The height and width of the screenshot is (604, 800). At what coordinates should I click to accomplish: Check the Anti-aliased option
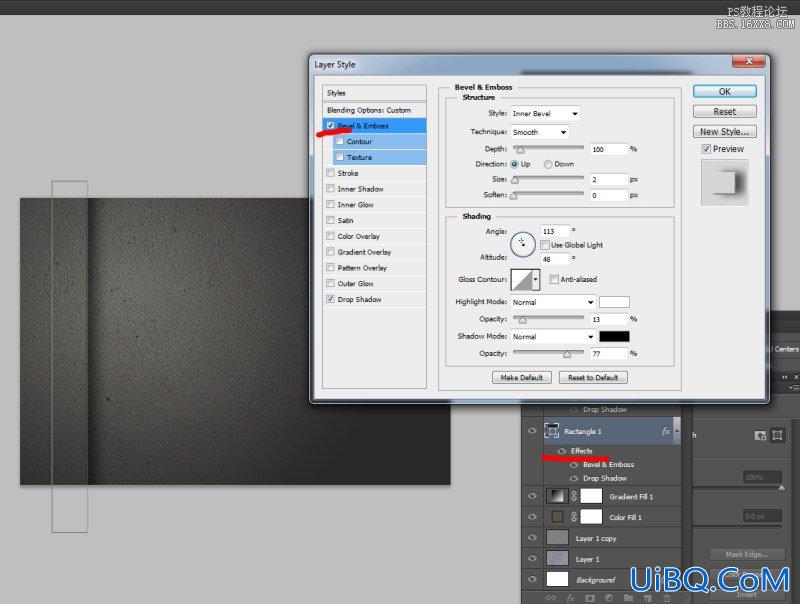click(554, 279)
